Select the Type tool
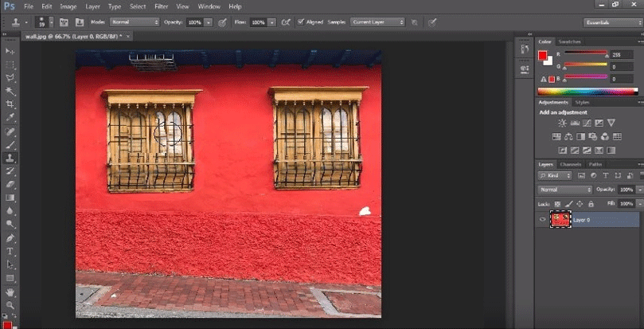This screenshot has height=329, width=644. 10,251
